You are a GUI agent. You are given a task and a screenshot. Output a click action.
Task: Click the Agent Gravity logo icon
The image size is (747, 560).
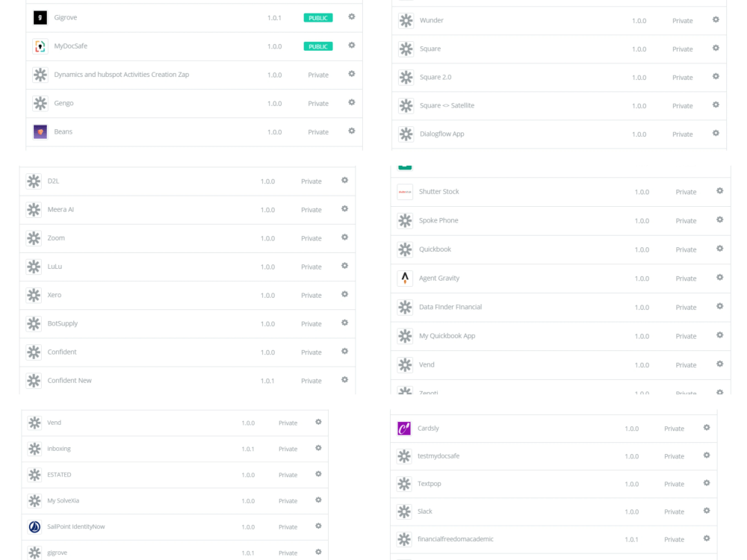405,278
